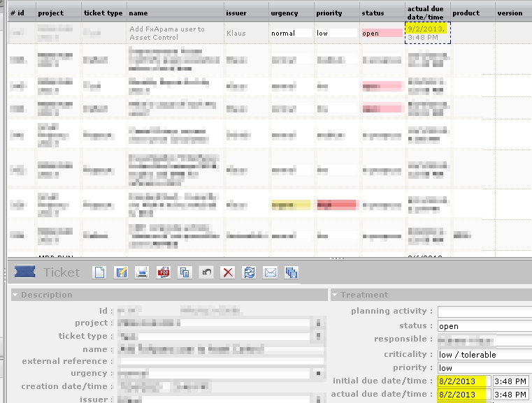Click the save ticket disk icon
Viewport: 532px width, 403px height.
(x=120, y=272)
